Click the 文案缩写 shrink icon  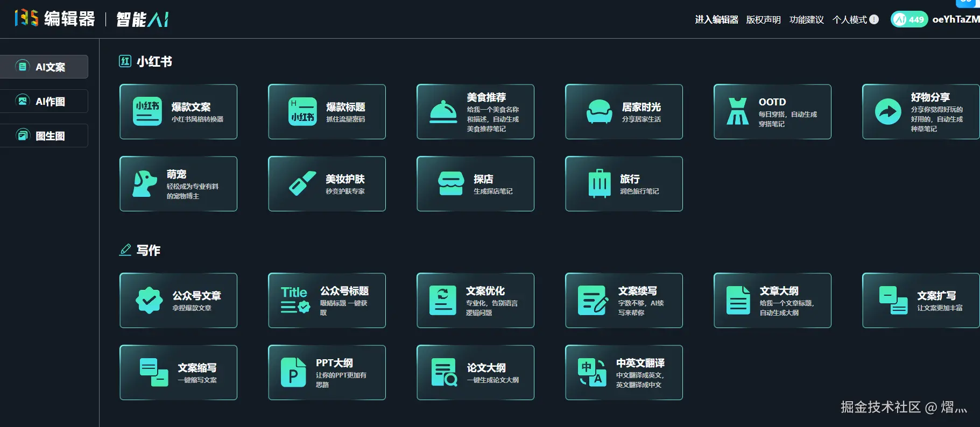(154, 372)
